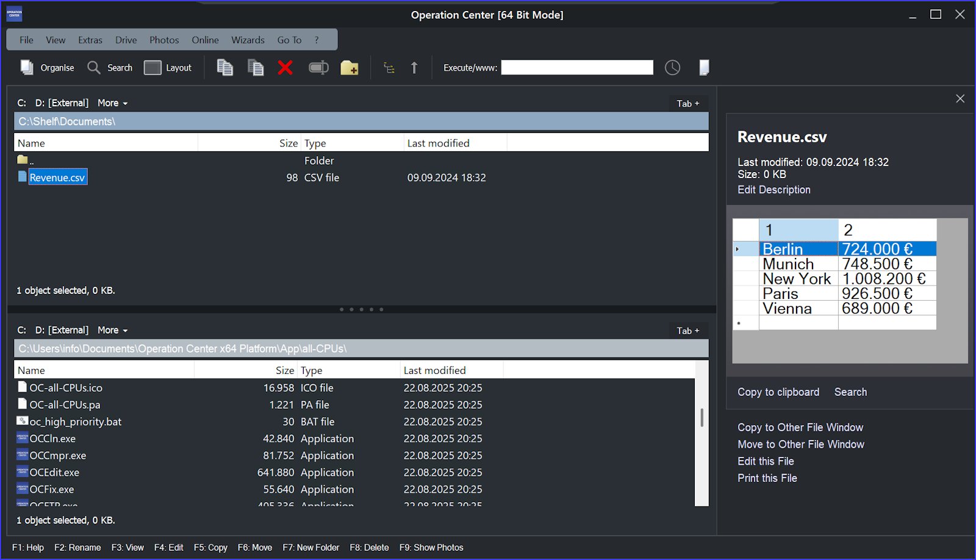The width and height of the screenshot is (976, 560).
Task: Select the Search toolbar icon
Action: (110, 68)
